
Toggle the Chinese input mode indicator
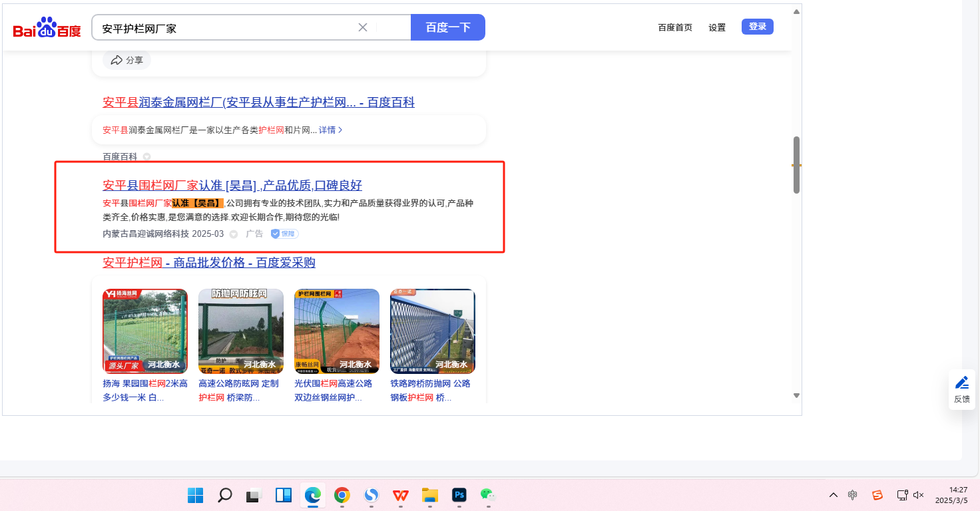pyautogui.click(x=853, y=495)
